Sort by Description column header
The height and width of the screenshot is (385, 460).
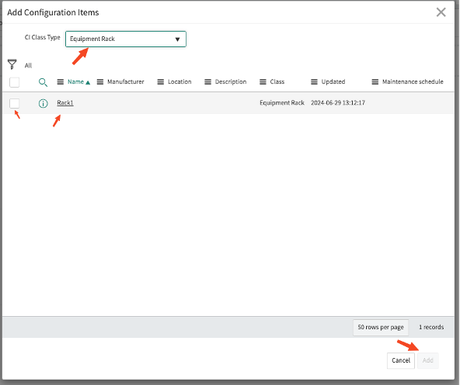(231, 82)
